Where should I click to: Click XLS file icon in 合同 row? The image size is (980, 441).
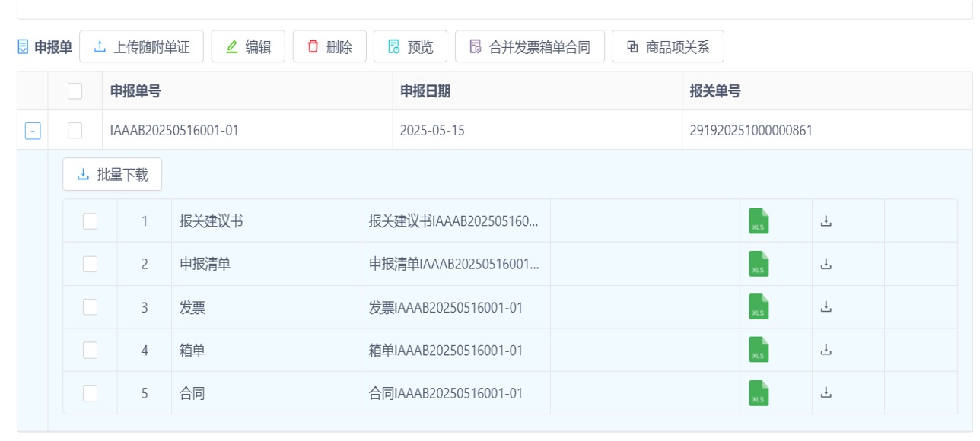pos(759,393)
